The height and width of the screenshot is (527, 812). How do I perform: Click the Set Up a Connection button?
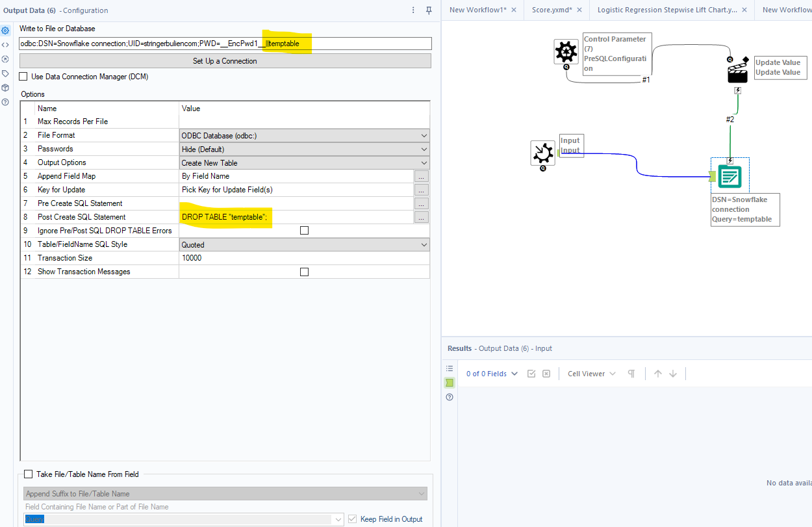[x=224, y=60]
